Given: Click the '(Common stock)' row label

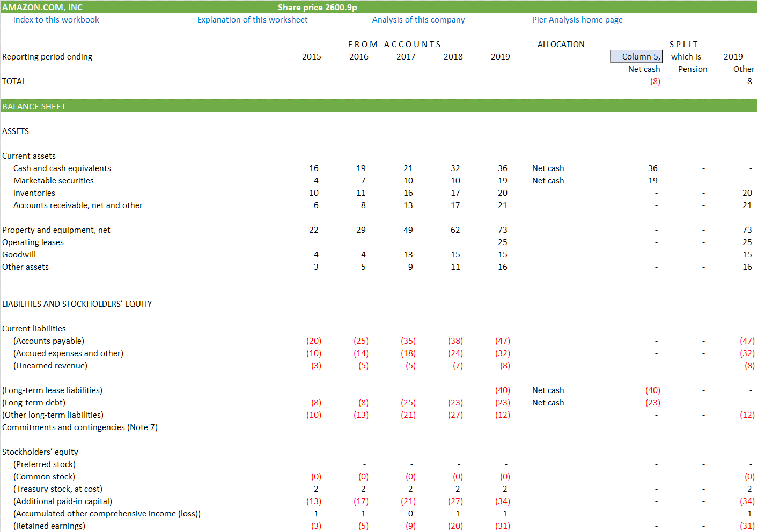Looking at the screenshot, I should pos(44,477).
